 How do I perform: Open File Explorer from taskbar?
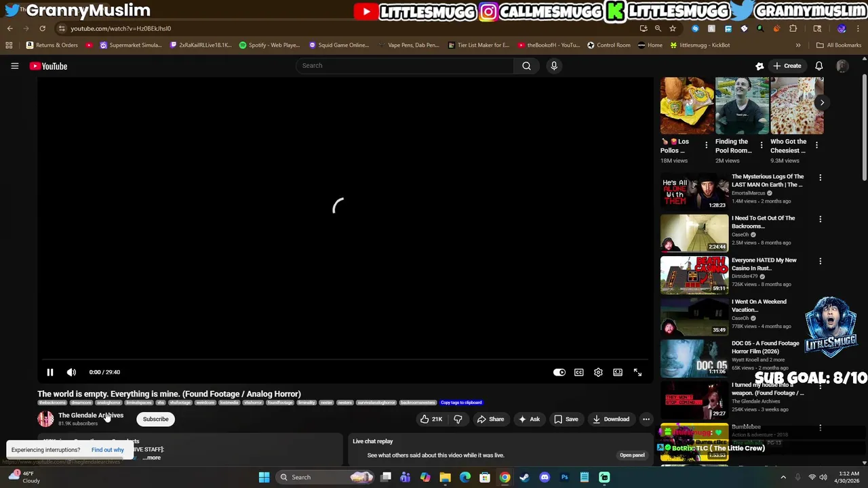(445, 477)
